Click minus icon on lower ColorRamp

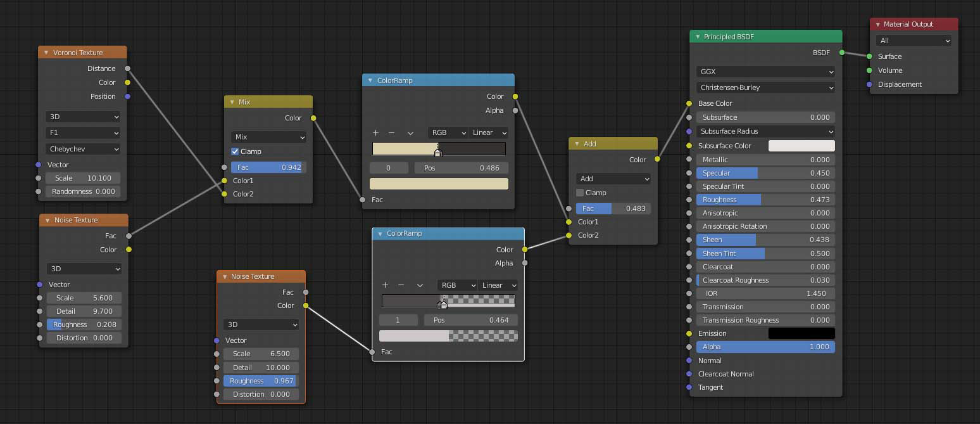click(x=401, y=285)
